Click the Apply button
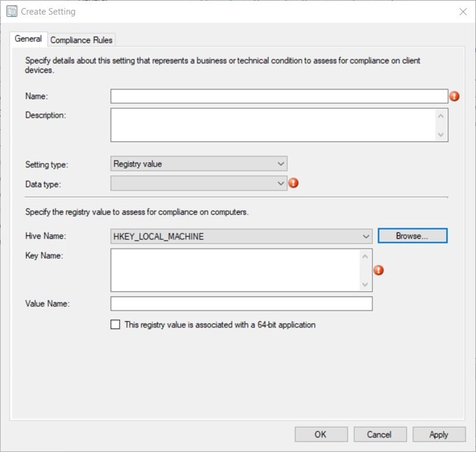 tap(438, 434)
